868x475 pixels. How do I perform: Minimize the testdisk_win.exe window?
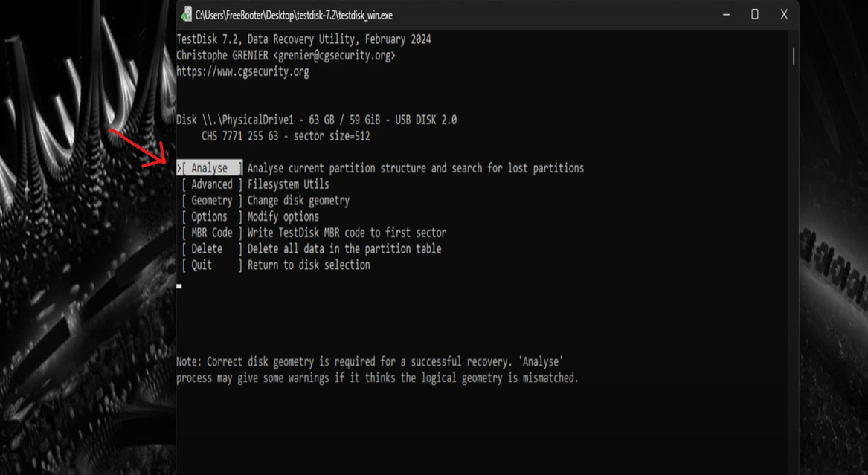pyautogui.click(x=726, y=15)
